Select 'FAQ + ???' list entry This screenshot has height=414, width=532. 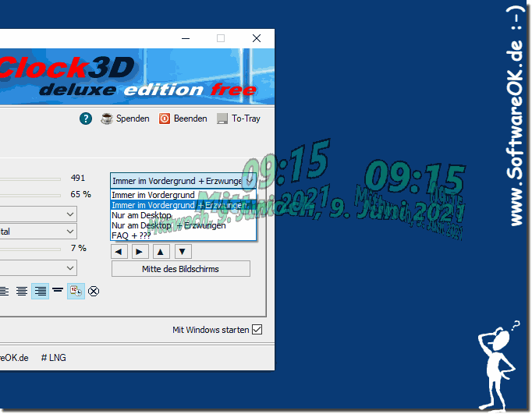pos(183,235)
